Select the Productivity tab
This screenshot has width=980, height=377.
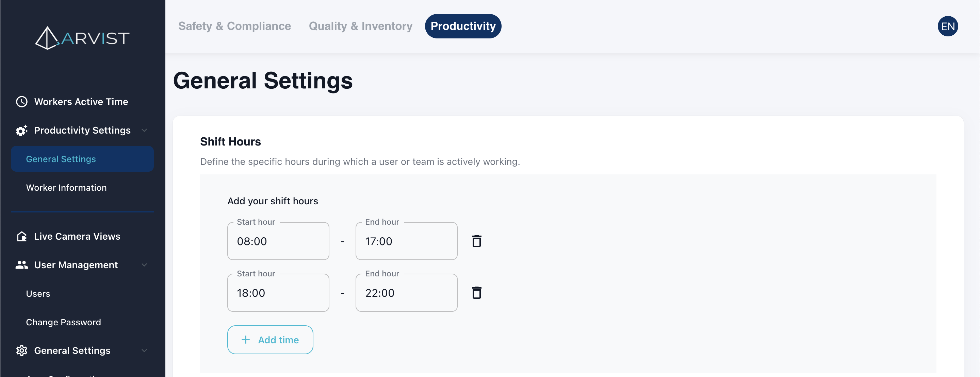coord(463,26)
